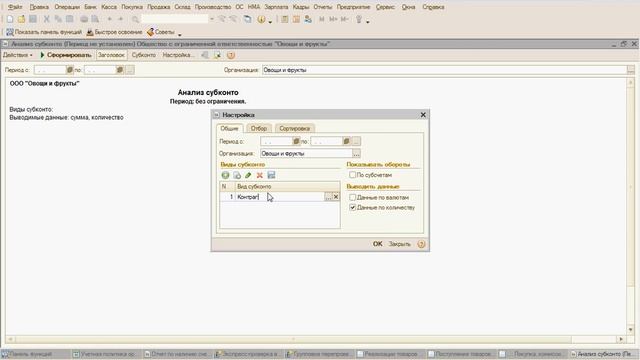Click the Print toolbar icon
The width and height of the screenshot is (640, 360).
click(x=84, y=19)
